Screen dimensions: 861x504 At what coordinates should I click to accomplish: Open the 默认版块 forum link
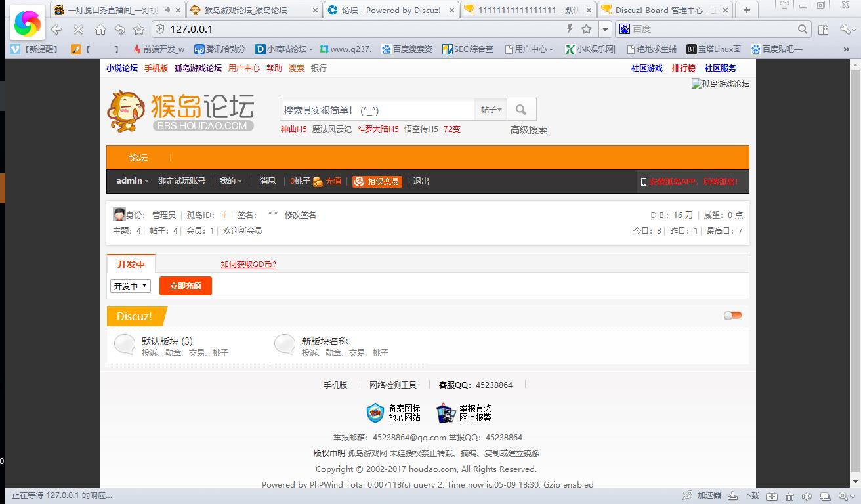pos(167,341)
